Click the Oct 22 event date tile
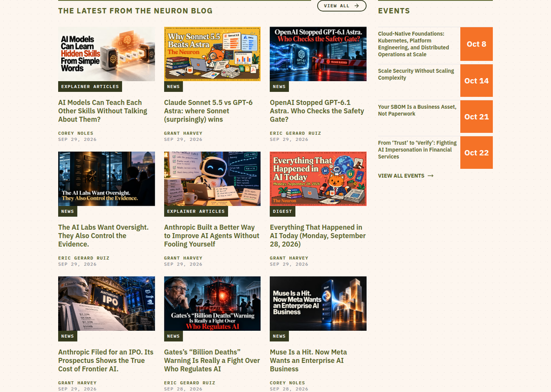Screen dimensions: 551x392 click(477, 153)
